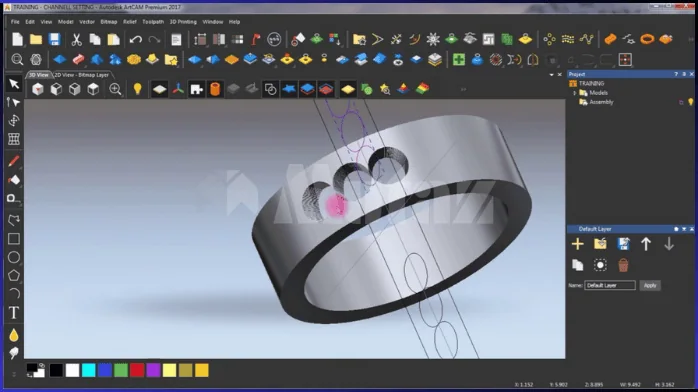Image resolution: width=698 pixels, height=392 pixels.
Task: Click the Paste icon in the top toolbar
Action: (114, 40)
